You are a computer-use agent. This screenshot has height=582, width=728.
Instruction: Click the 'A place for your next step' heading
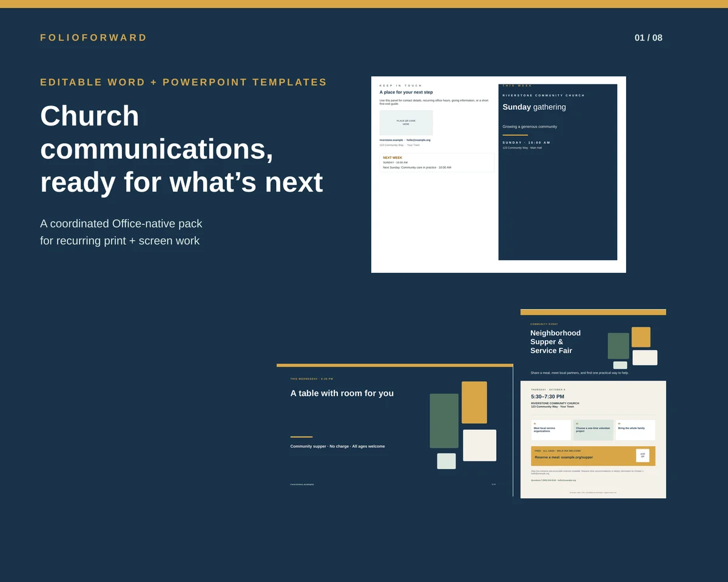click(x=406, y=92)
